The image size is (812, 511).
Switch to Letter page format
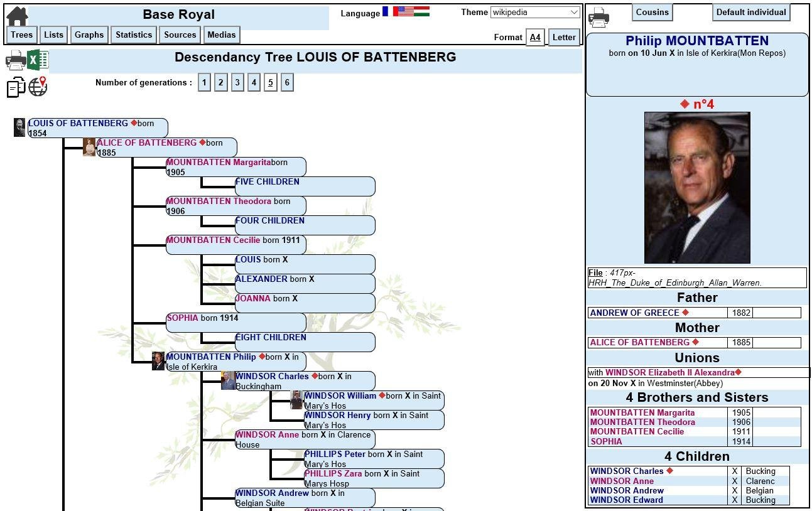[x=563, y=37]
